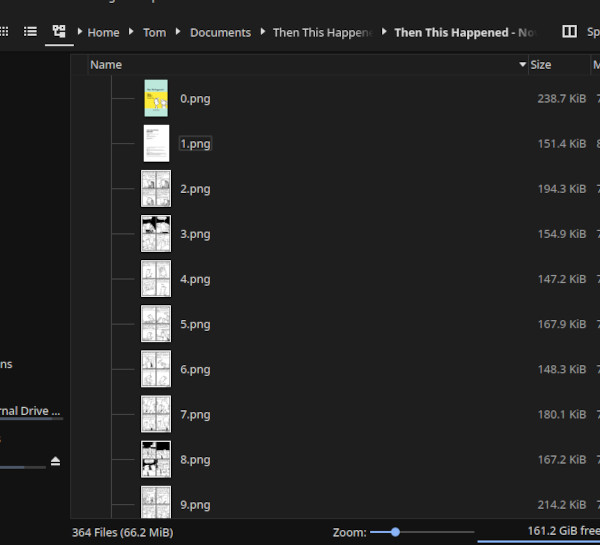Select 9.png thumbnail
Viewport: 600px width, 545px height.
click(156, 502)
